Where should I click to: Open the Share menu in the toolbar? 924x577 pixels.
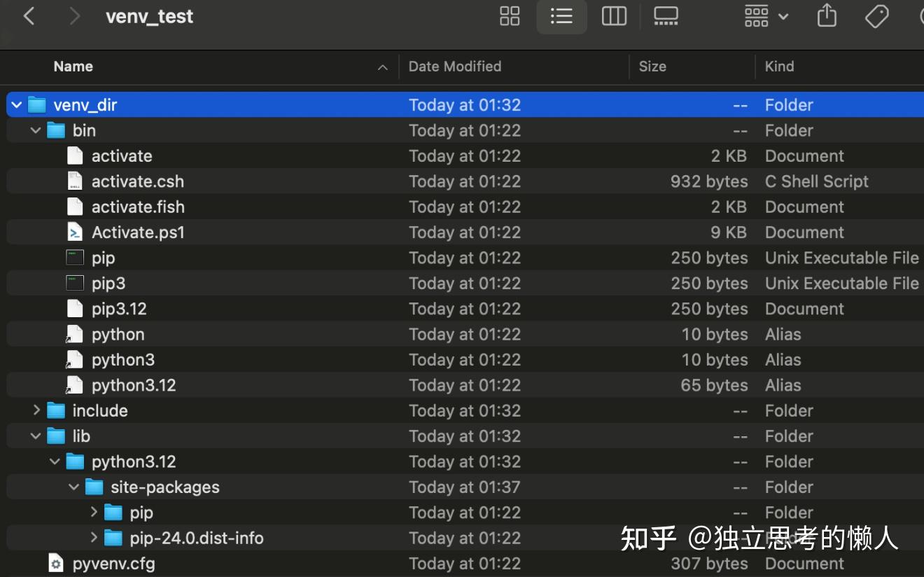(827, 15)
